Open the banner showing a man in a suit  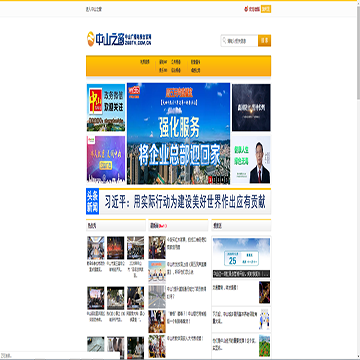(251, 159)
